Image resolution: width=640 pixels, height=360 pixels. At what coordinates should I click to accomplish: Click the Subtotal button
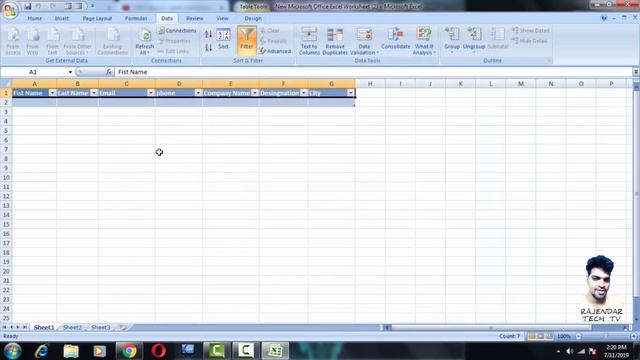(x=498, y=39)
